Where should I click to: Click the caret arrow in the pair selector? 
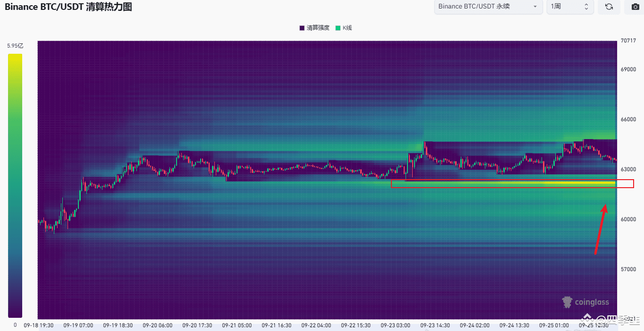point(535,7)
